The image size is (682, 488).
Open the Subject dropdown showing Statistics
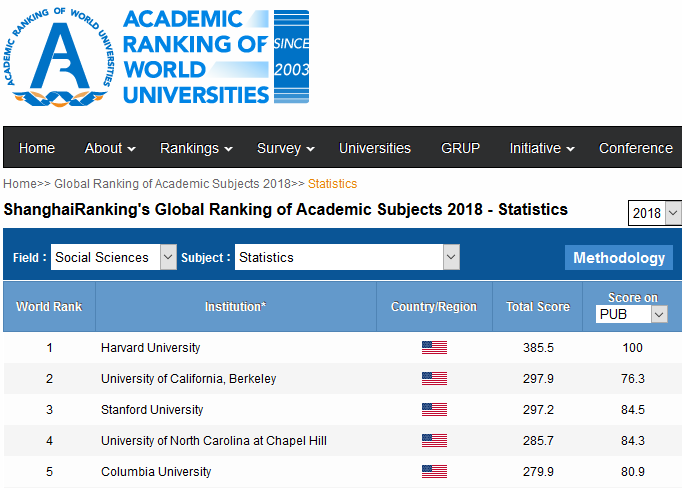(347, 257)
